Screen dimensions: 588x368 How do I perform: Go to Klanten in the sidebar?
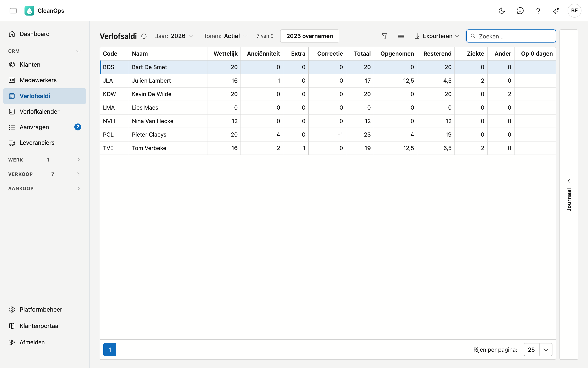tap(45, 64)
